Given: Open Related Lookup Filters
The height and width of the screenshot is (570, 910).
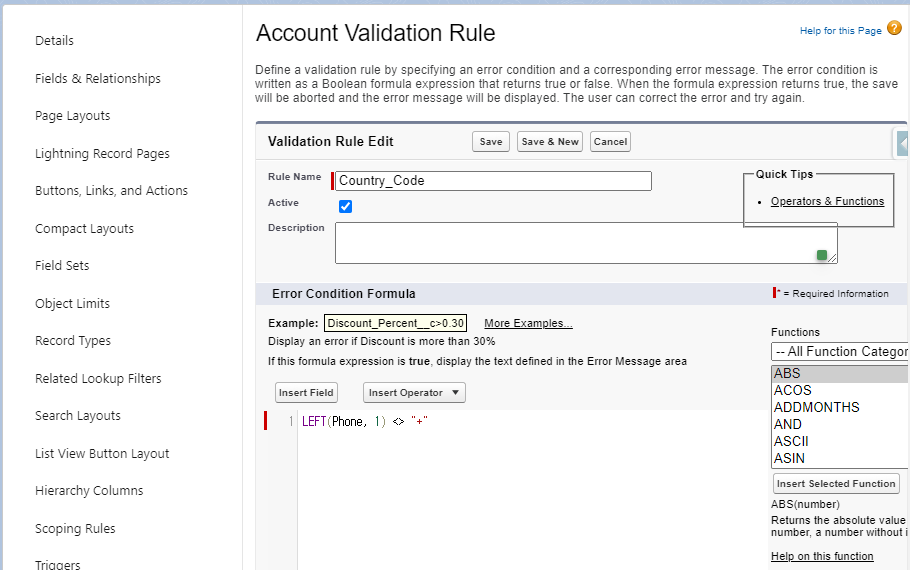Looking at the screenshot, I should [x=98, y=378].
